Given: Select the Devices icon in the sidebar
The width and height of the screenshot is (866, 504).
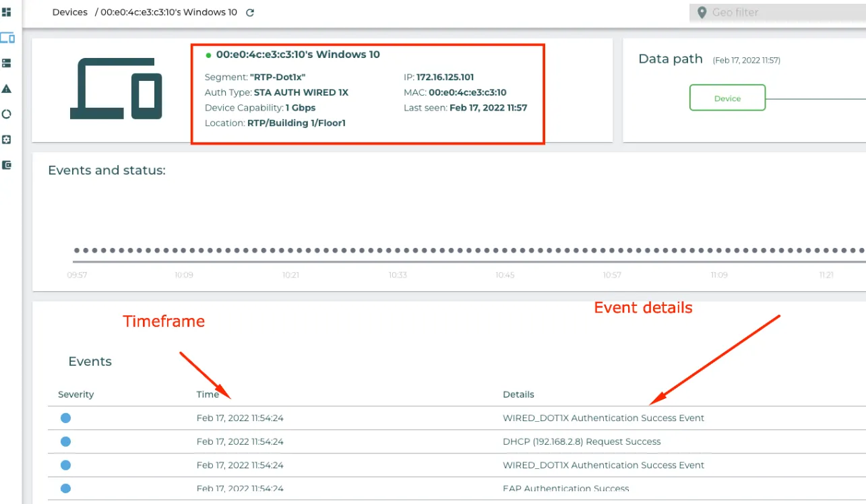Looking at the screenshot, I should coord(7,38).
